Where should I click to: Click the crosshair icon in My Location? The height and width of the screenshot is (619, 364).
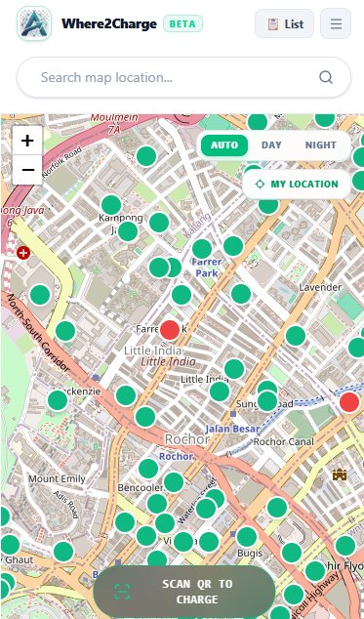pos(260,185)
